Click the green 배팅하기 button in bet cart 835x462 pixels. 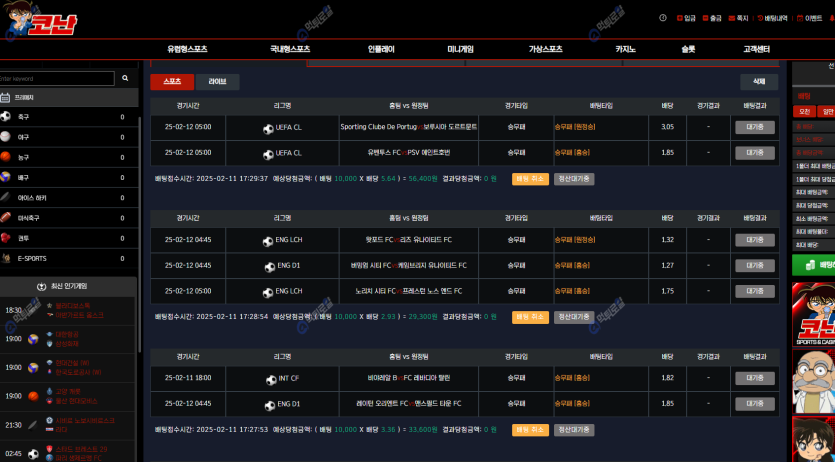click(x=814, y=265)
